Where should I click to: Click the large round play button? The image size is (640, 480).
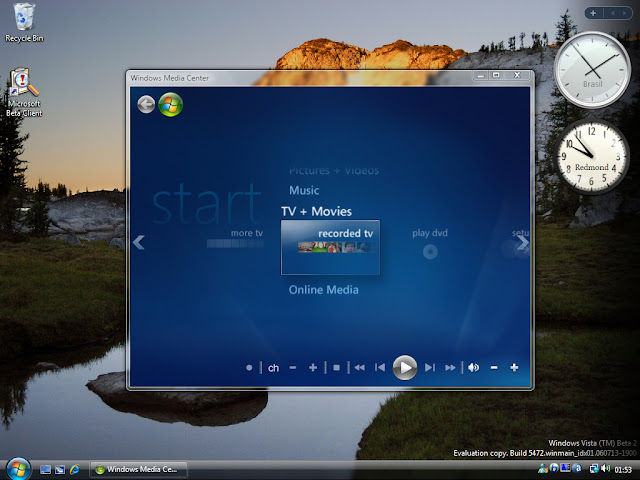[x=404, y=367]
